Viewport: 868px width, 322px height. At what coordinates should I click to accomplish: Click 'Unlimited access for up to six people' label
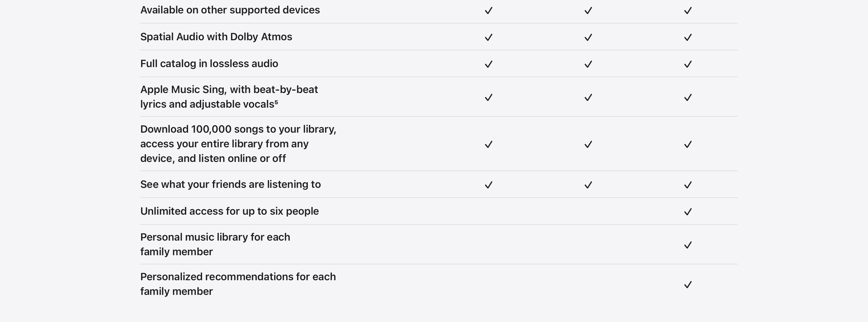[x=229, y=211]
